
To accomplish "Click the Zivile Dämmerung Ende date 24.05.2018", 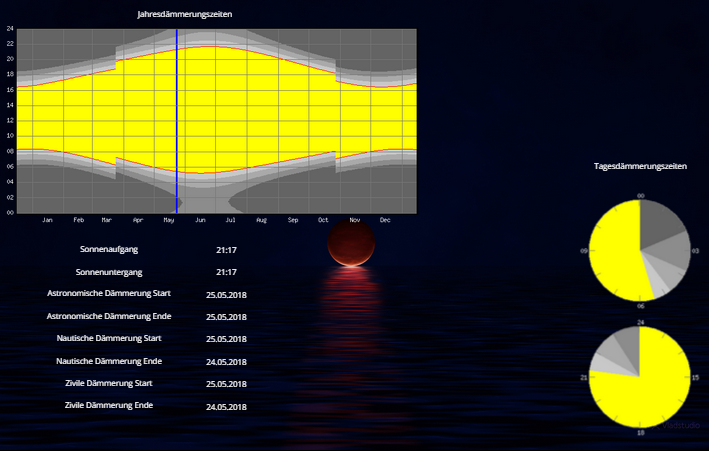I will (x=226, y=407).
